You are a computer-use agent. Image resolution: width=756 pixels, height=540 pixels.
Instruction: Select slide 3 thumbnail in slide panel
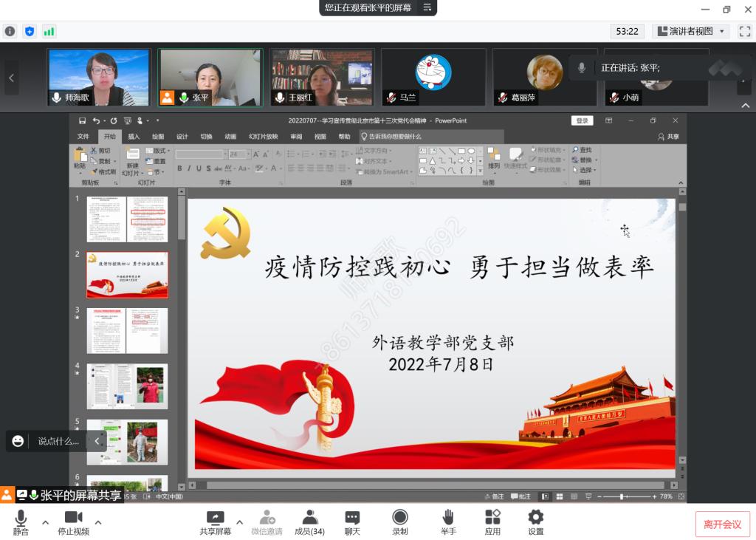[127, 331]
